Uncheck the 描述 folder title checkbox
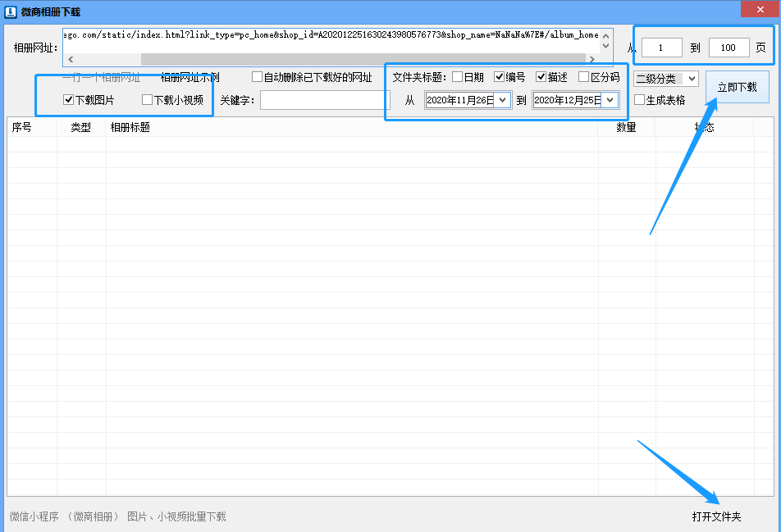The image size is (781, 532). click(x=541, y=77)
